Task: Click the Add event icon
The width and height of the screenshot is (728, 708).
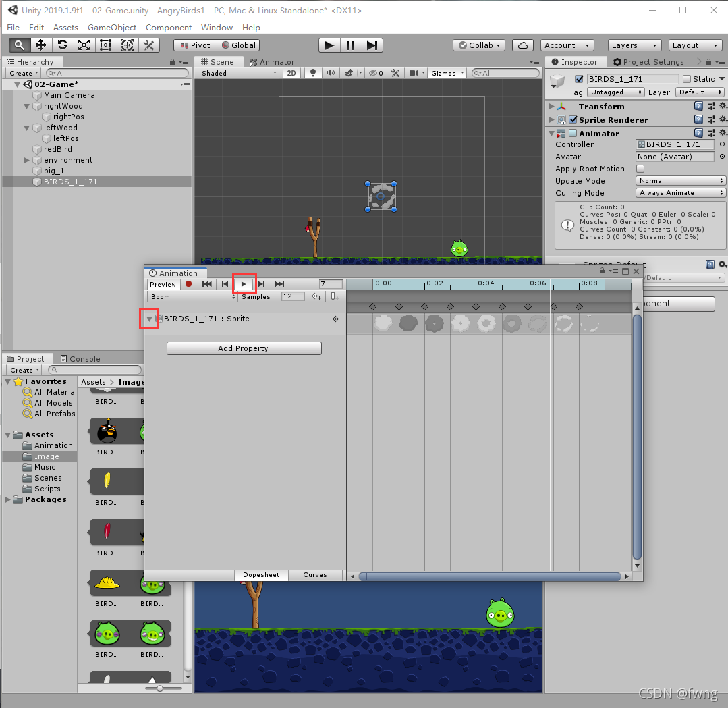Action: click(x=335, y=296)
